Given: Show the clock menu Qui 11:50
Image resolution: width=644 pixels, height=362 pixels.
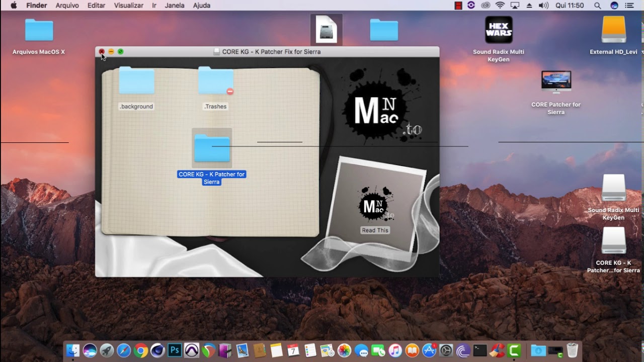Looking at the screenshot, I should [x=571, y=6].
